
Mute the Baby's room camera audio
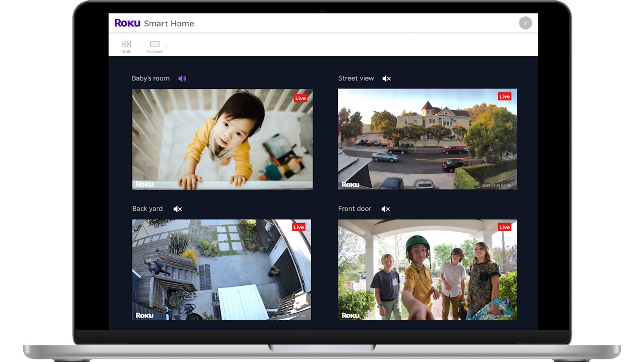[182, 79]
